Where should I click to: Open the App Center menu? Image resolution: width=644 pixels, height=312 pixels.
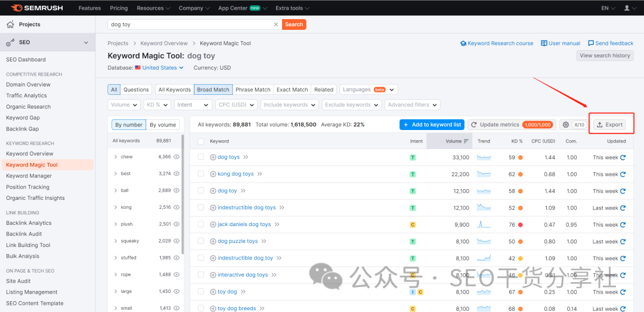(243, 8)
